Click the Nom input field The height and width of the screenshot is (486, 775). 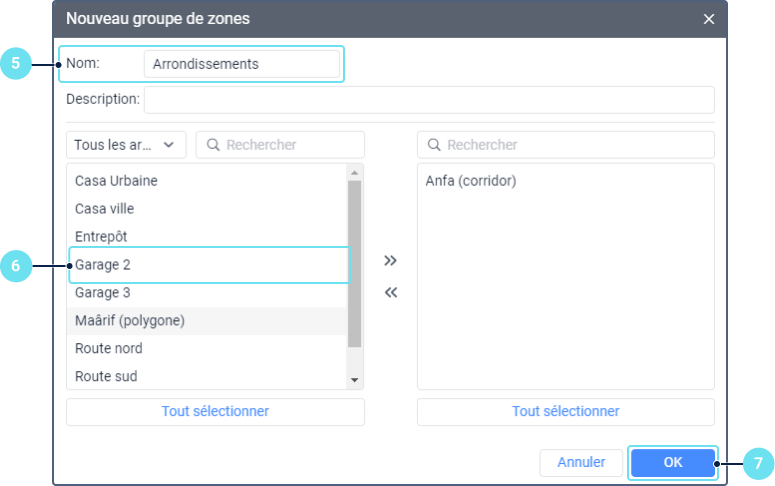pyautogui.click(x=241, y=64)
